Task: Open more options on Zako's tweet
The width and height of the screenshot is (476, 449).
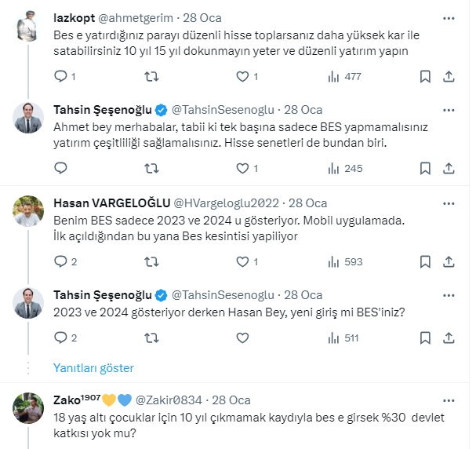Action: pyautogui.click(x=449, y=399)
